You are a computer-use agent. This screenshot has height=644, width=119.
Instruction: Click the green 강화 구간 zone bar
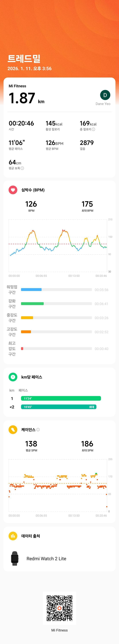(x=32, y=304)
